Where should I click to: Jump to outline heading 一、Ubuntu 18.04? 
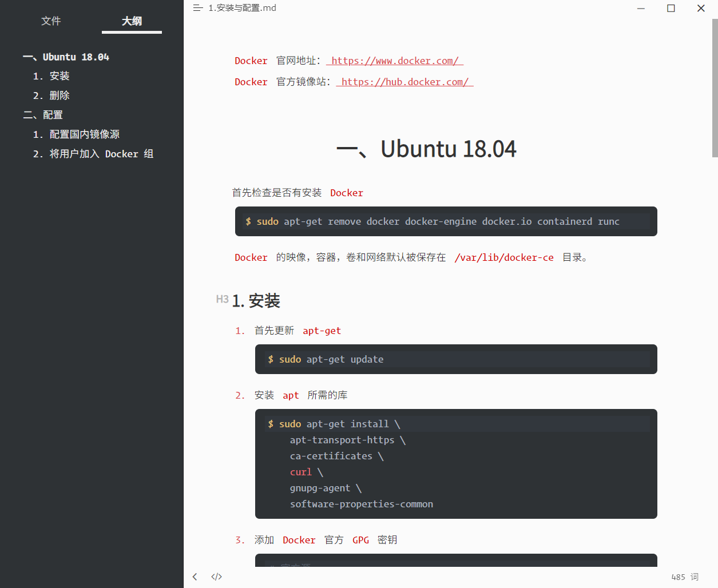coord(66,57)
